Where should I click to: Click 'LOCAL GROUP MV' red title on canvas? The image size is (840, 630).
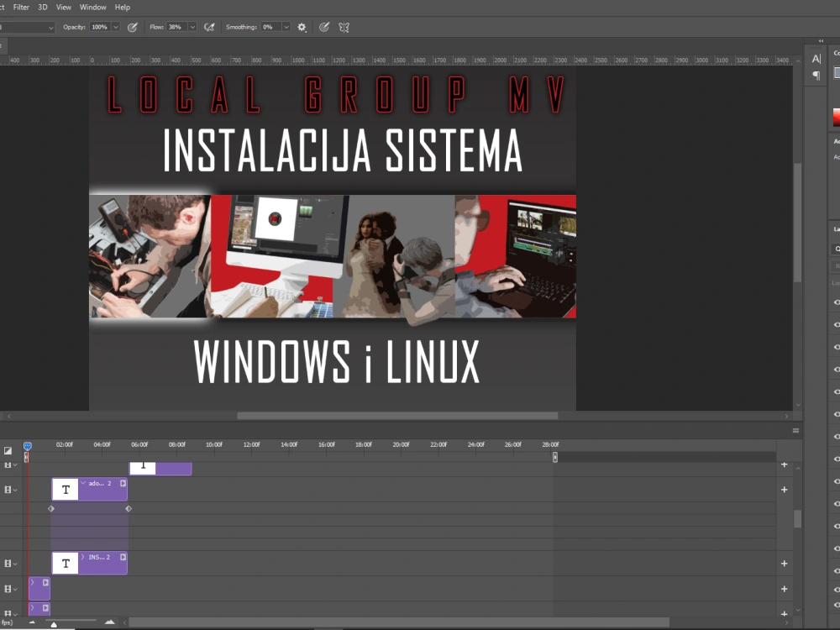(x=337, y=94)
